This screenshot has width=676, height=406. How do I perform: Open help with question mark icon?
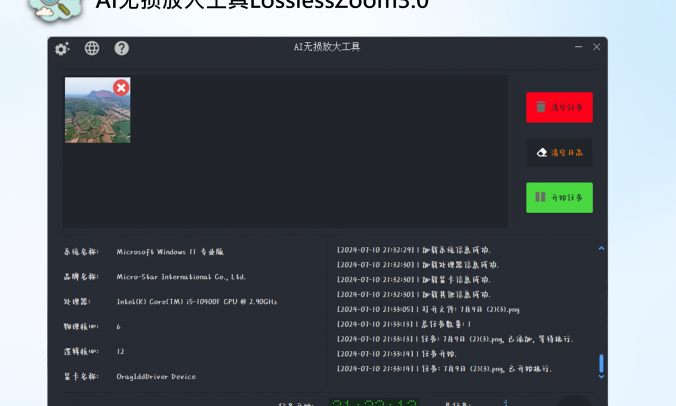tap(122, 48)
